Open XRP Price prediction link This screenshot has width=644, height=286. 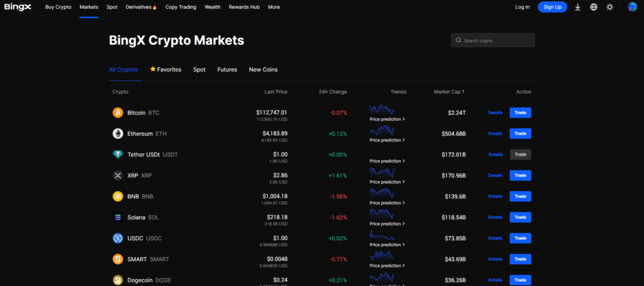point(387,182)
